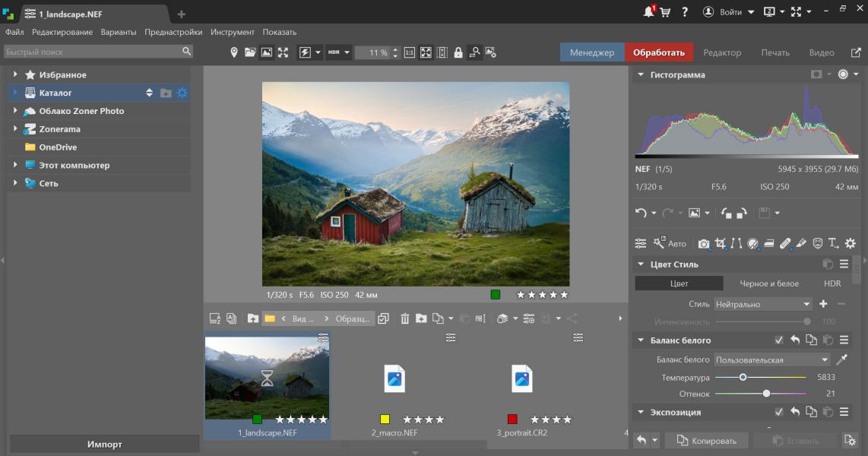Toggle the Экспозиция section checkbox
The image size is (868, 456).
778,412
